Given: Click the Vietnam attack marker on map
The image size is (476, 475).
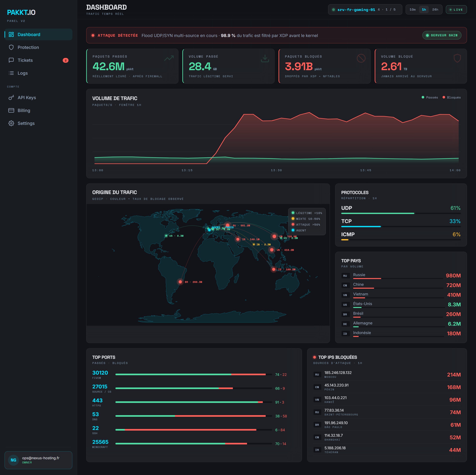Looking at the screenshot, I should (x=271, y=250).
